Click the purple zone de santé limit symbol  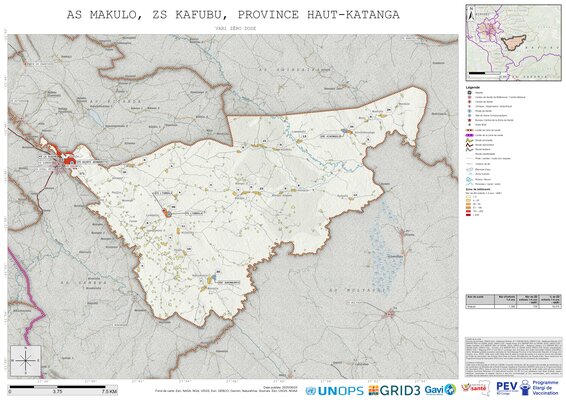469,135
